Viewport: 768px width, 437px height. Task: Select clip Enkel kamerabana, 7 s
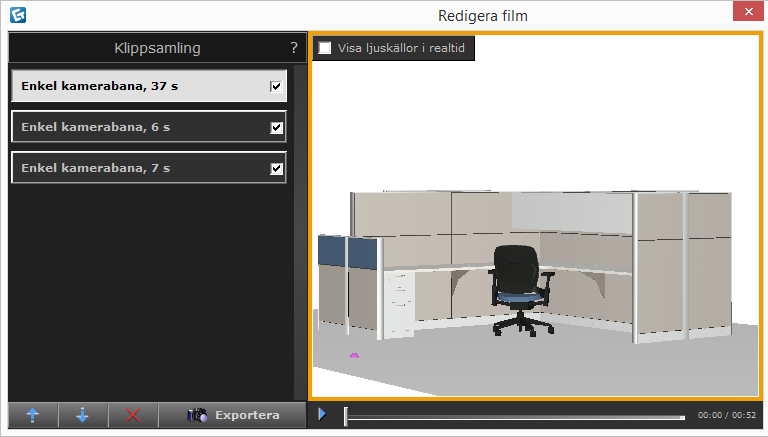point(149,168)
